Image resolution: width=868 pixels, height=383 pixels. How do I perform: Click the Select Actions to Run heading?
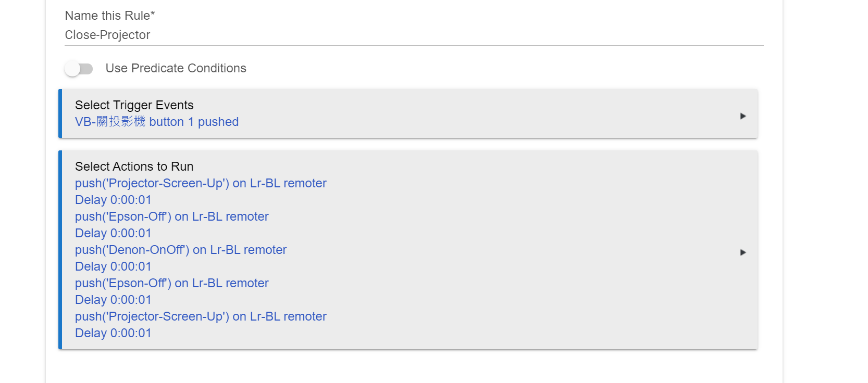coord(134,167)
